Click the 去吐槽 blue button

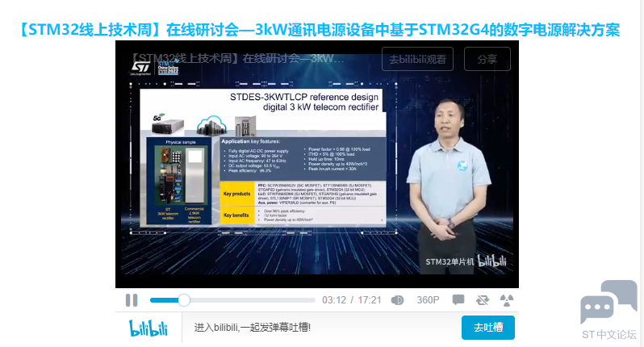pos(488,328)
